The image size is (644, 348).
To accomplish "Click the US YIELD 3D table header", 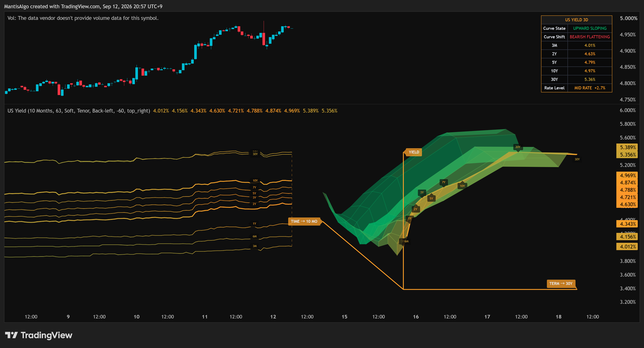I will tap(576, 20).
